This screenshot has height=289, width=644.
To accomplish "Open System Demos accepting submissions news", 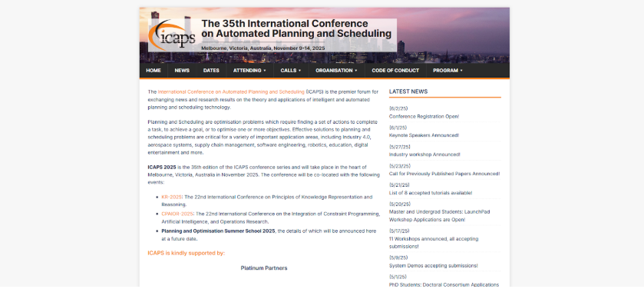I will (434, 266).
